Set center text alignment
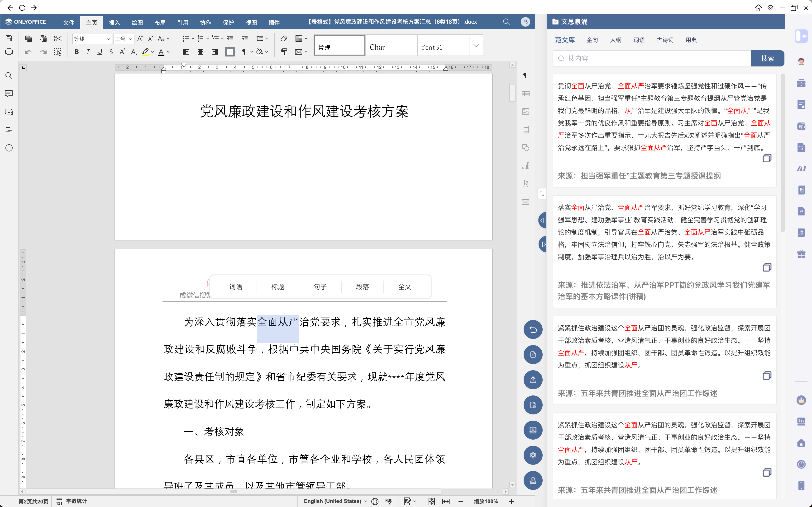 (200, 52)
